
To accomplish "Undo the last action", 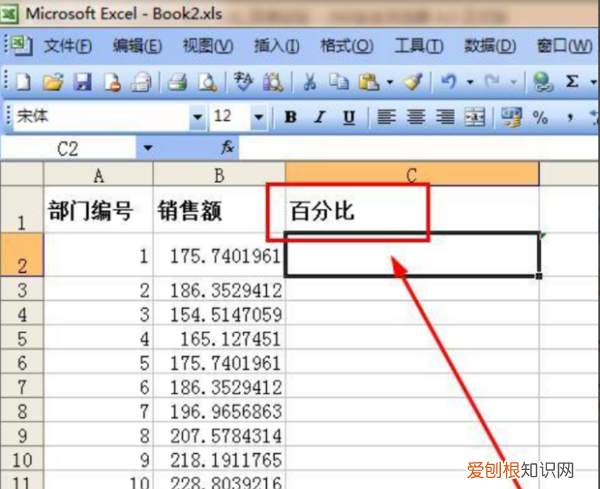I will [x=448, y=82].
